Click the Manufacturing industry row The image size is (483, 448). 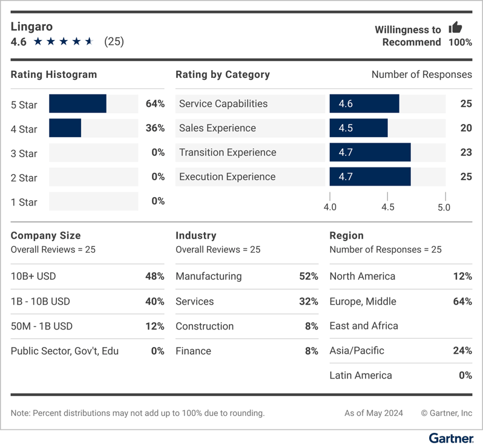[246, 276]
